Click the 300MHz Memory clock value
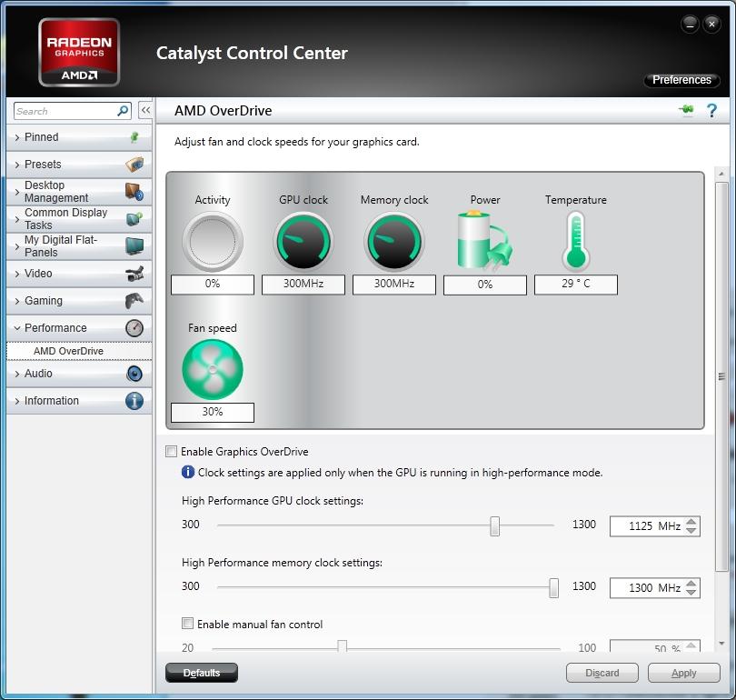Viewport: 736px width, 700px height. pos(394,284)
